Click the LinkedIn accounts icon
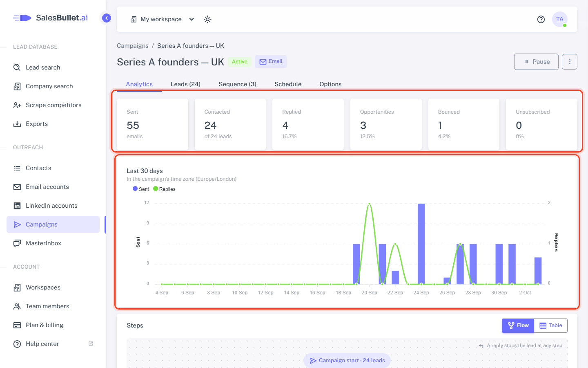The width and height of the screenshot is (588, 368). click(17, 206)
